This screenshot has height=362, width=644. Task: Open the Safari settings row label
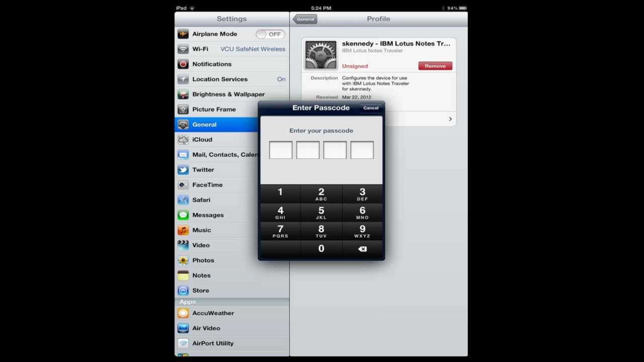click(x=201, y=200)
